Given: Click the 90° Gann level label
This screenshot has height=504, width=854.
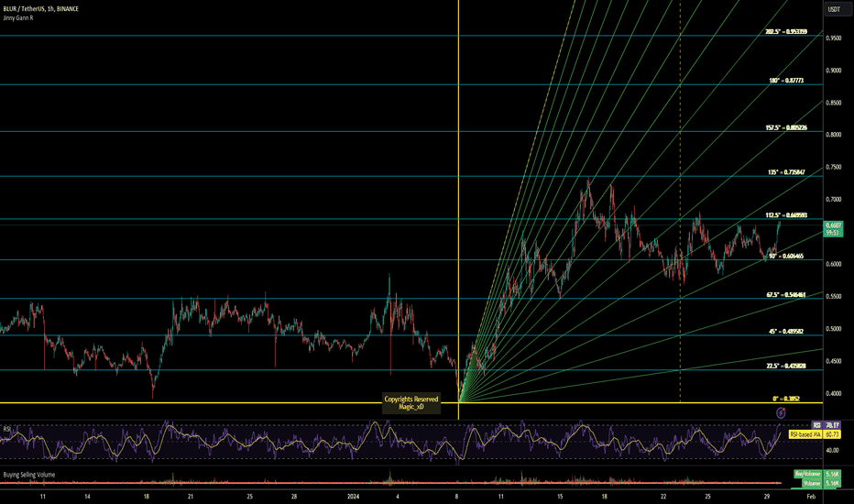Looking at the screenshot, I should (786, 256).
